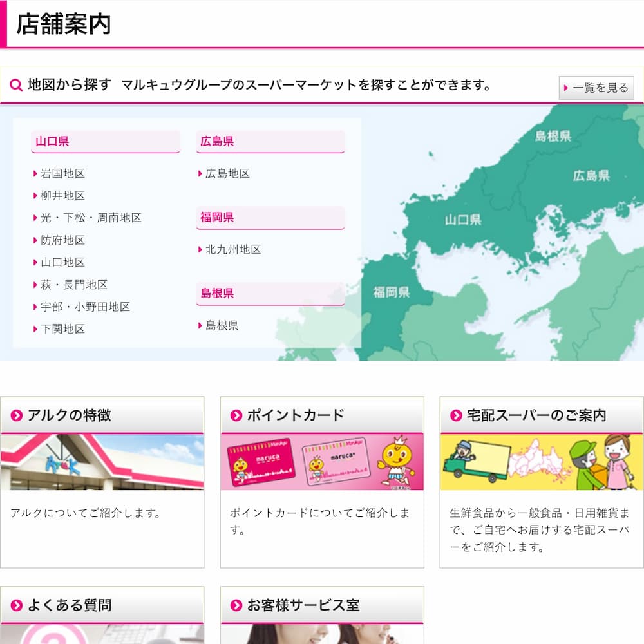The width and height of the screenshot is (644, 644).
Task: Open the 一覧を見る button
Action: (596, 88)
